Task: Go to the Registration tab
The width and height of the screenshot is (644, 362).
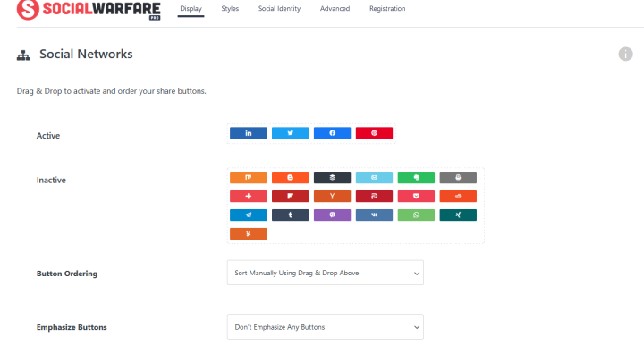Action: (x=387, y=9)
